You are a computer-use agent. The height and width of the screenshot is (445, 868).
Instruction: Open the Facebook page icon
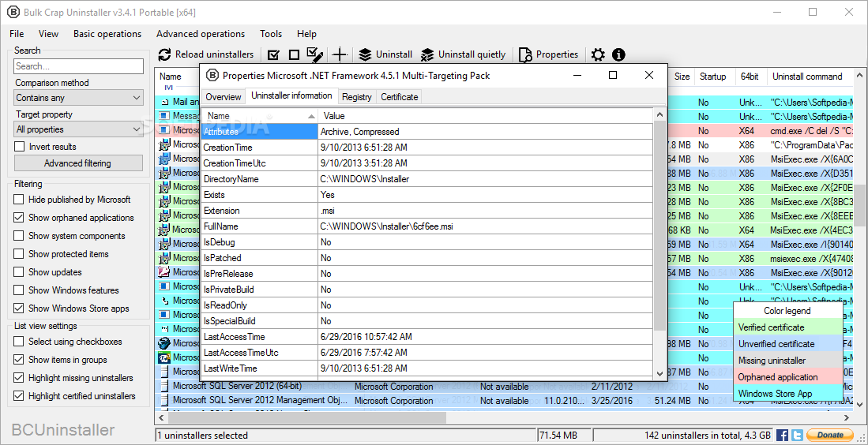(x=782, y=435)
